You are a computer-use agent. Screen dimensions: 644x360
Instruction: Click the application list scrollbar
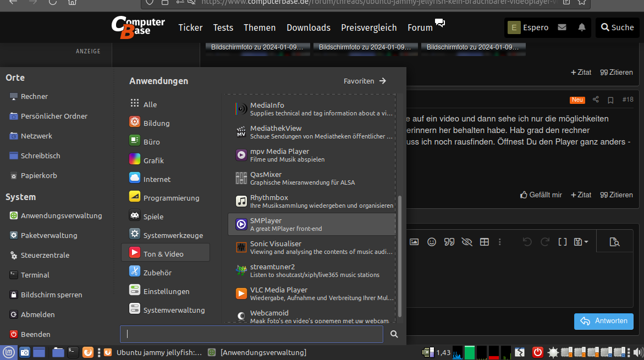tap(400, 257)
